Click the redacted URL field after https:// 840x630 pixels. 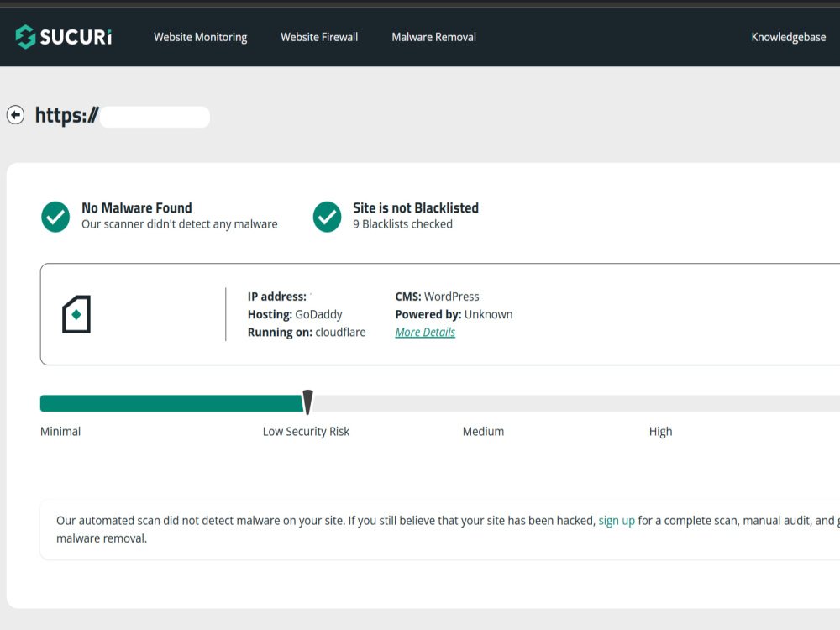point(155,117)
